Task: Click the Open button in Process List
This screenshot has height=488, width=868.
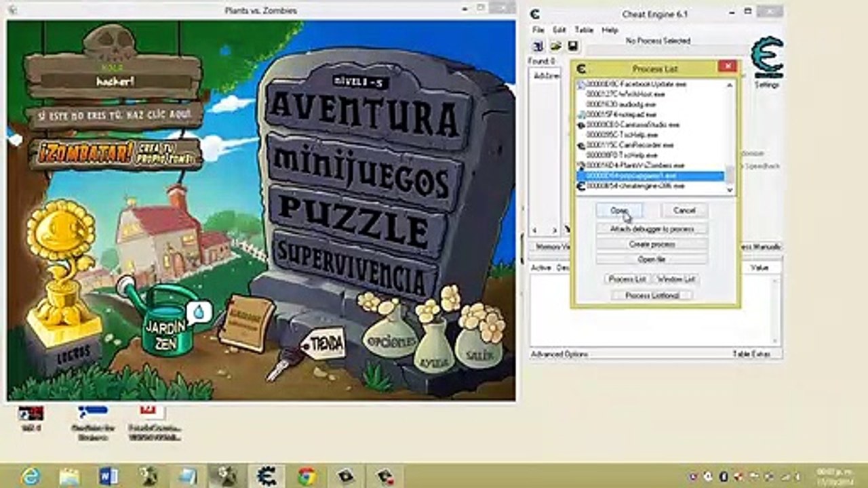Action: (618, 211)
